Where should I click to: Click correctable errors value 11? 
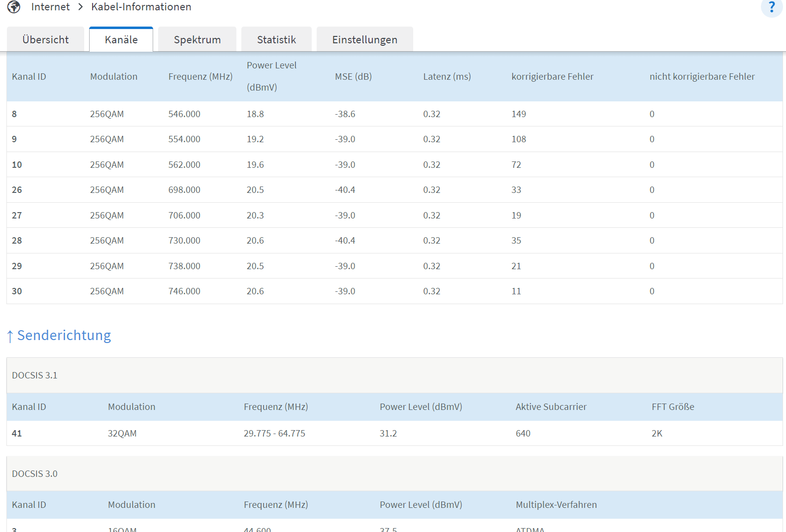click(x=516, y=291)
